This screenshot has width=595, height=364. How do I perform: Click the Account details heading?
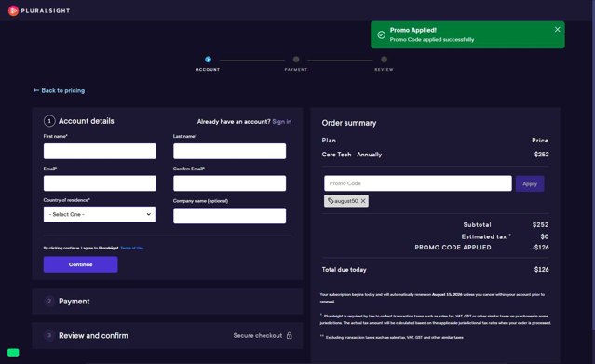[87, 121]
